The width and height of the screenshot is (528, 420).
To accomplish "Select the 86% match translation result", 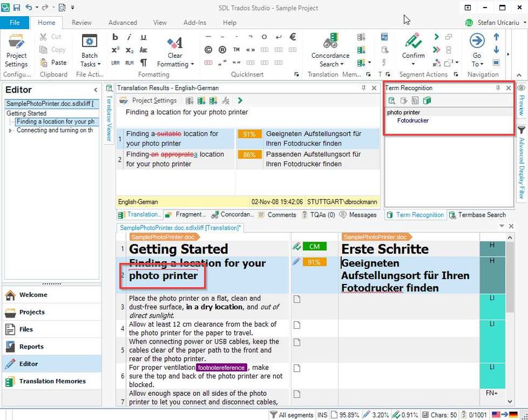I will point(248,159).
